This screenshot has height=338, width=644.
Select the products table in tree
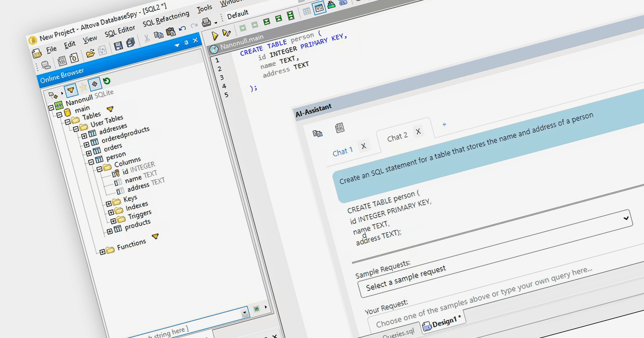133,226
